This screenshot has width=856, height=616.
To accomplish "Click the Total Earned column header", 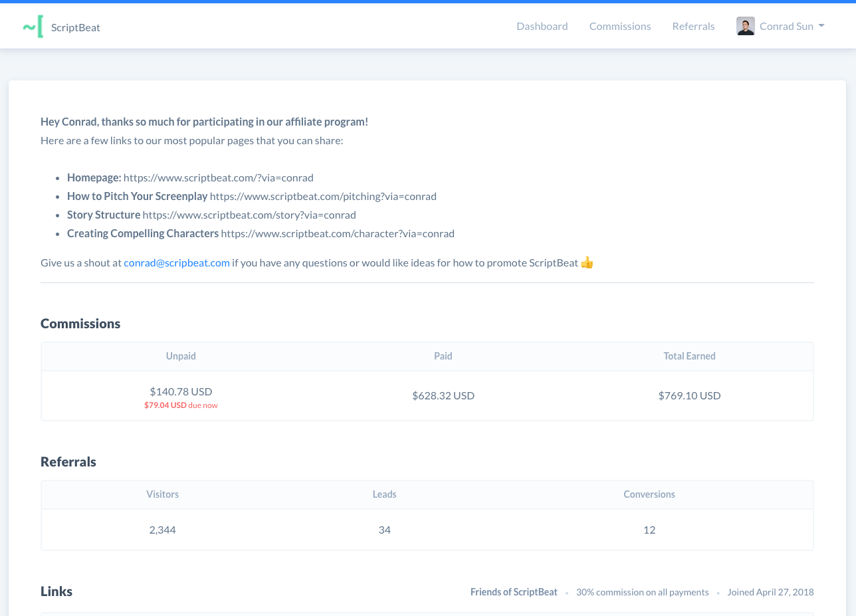I will [x=689, y=356].
